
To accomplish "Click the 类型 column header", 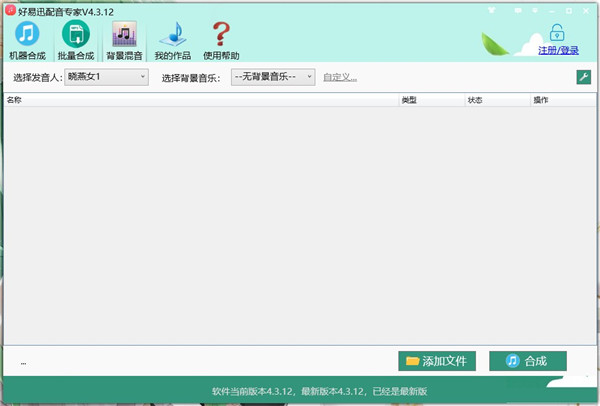I will point(409,101).
